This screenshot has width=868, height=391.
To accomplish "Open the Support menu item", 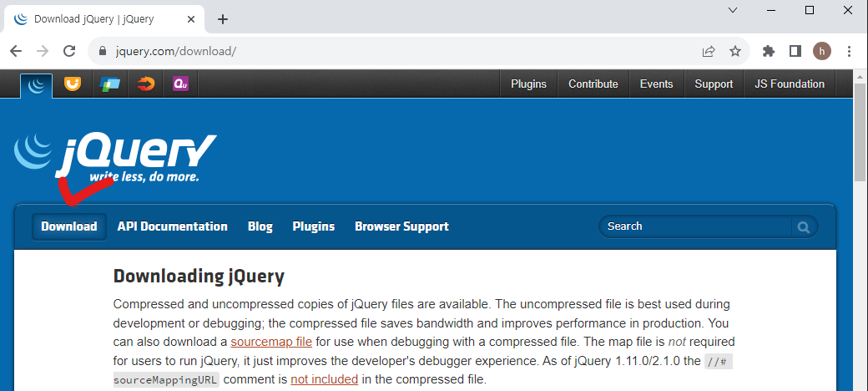I will coord(714,84).
